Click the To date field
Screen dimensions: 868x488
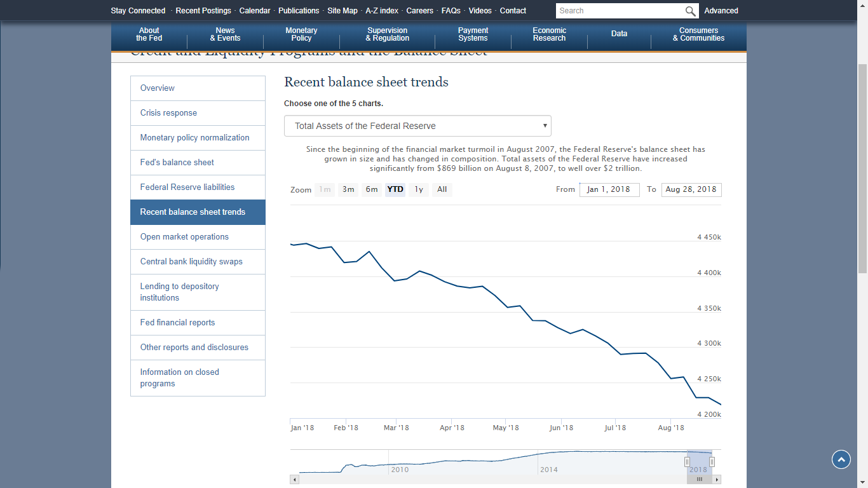[x=691, y=189]
